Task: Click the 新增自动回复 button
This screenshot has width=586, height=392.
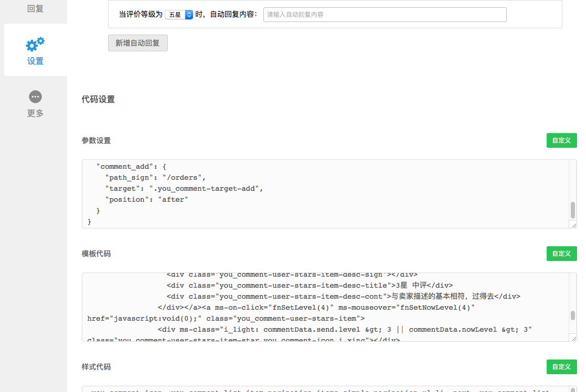Action: coord(137,43)
